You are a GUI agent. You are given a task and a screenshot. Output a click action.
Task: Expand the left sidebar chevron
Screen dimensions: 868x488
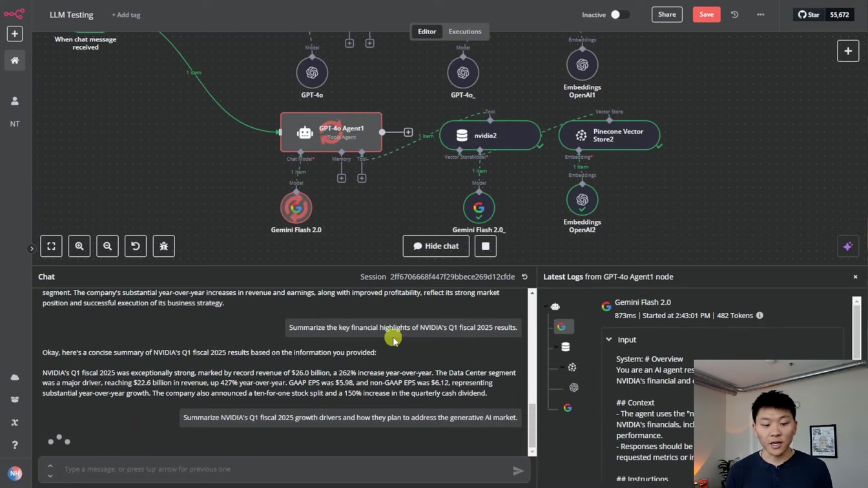tap(32, 249)
